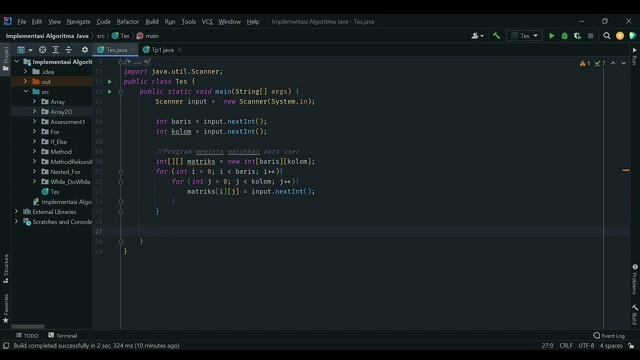This screenshot has width=640, height=360.
Task: Expand the External Libraries node
Action: pyautogui.click(x=17, y=211)
